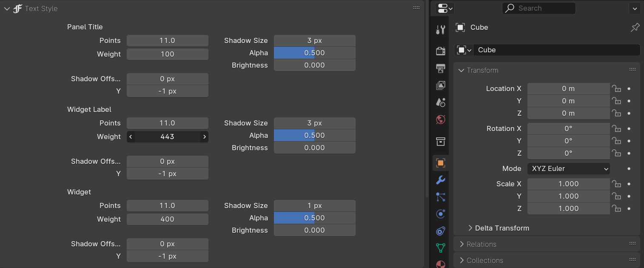Open the Scene properties tab

point(441,103)
